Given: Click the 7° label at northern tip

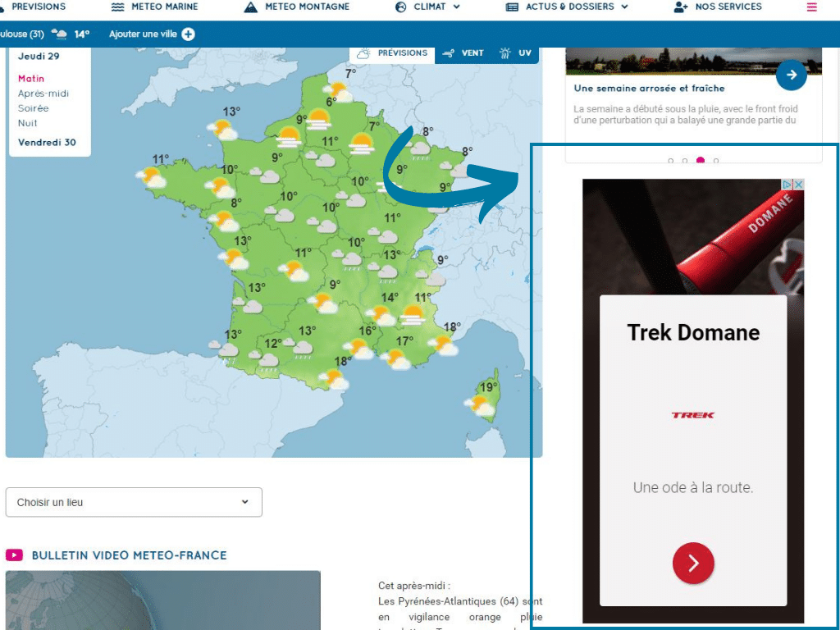Looking at the screenshot, I should (x=351, y=73).
